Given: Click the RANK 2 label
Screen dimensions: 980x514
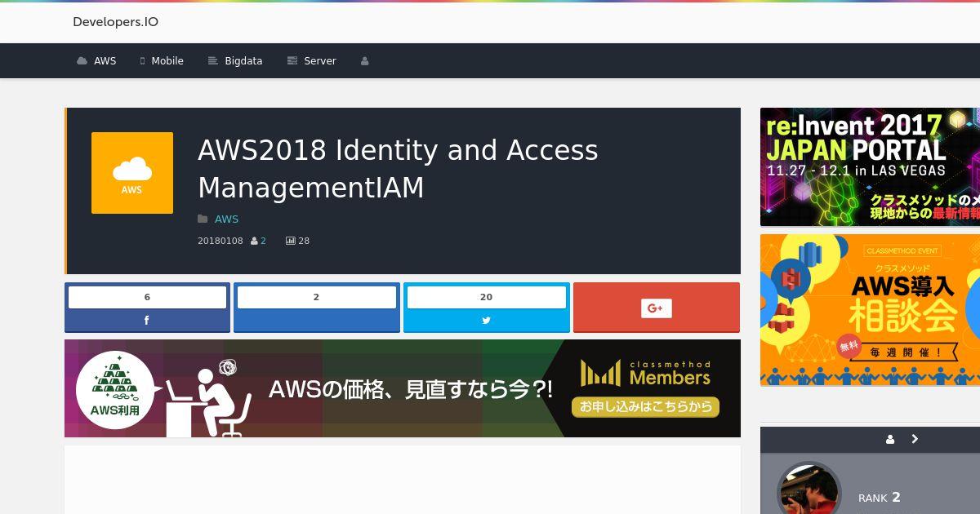Looking at the screenshot, I should click(x=879, y=498).
